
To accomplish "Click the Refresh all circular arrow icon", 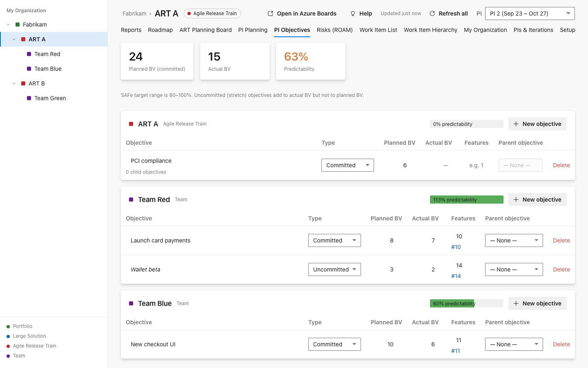I will pyautogui.click(x=432, y=13).
